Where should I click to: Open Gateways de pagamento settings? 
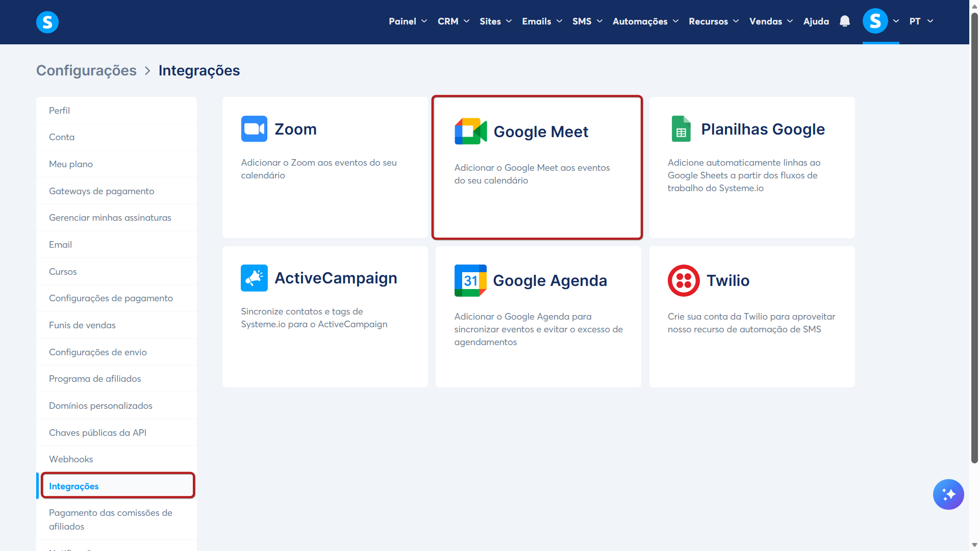click(102, 191)
